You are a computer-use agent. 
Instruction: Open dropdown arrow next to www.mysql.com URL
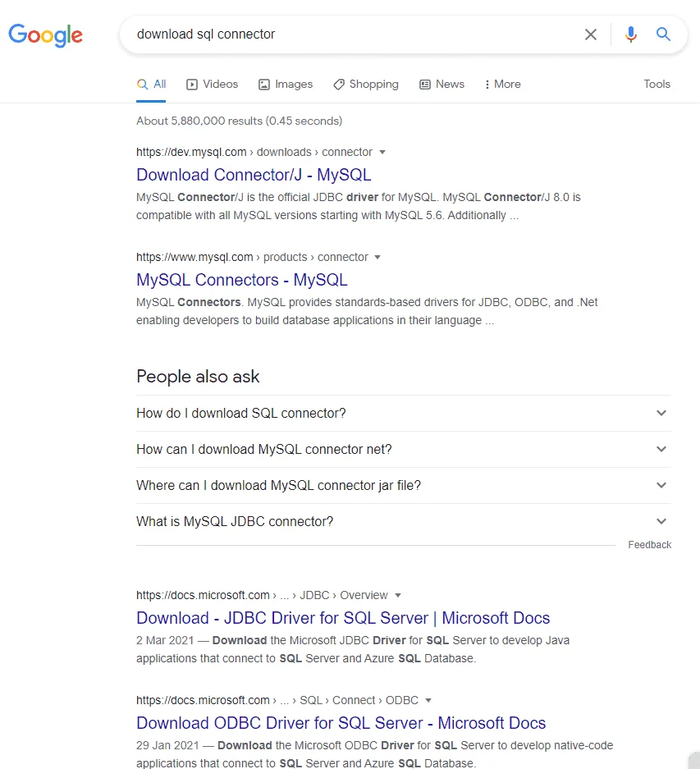(x=377, y=258)
